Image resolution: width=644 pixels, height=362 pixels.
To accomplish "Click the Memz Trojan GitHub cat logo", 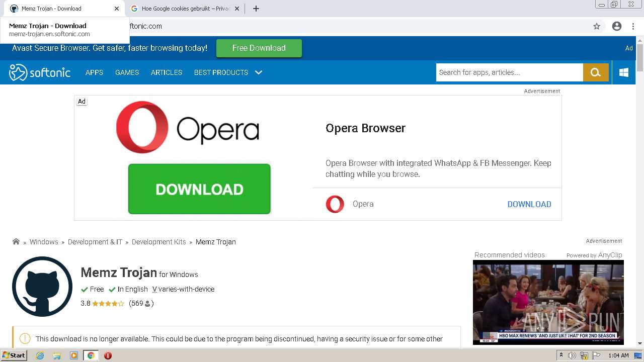I will pos(42,287).
